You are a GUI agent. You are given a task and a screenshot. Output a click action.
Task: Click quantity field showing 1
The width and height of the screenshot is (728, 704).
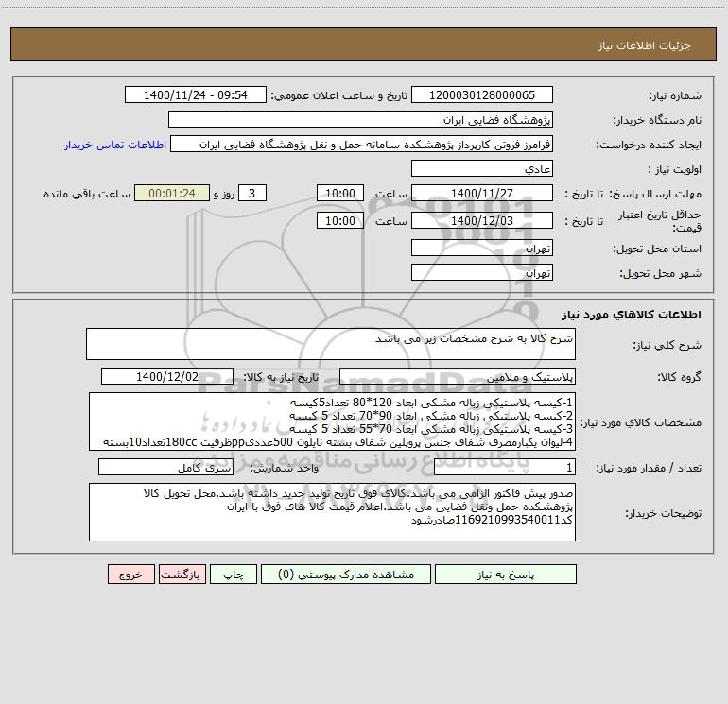point(505,468)
